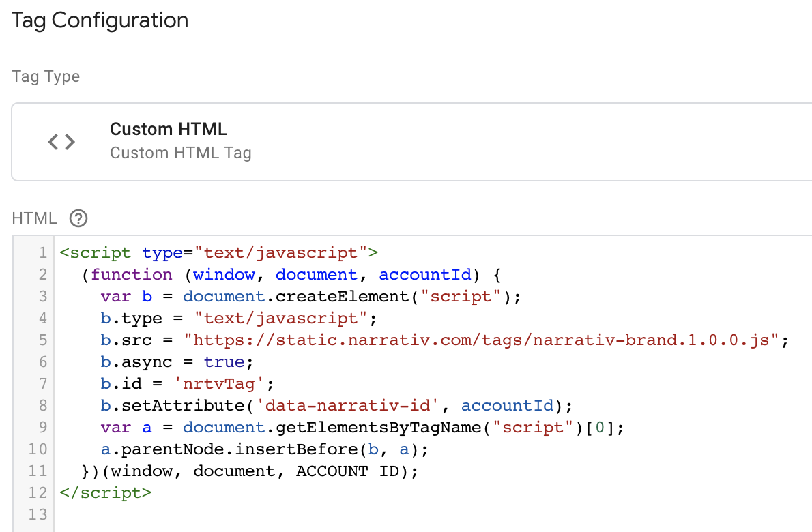Click the setAttribute data-narrativ-id line
Image resolution: width=812 pixels, height=532 pixels.
point(336,405)
